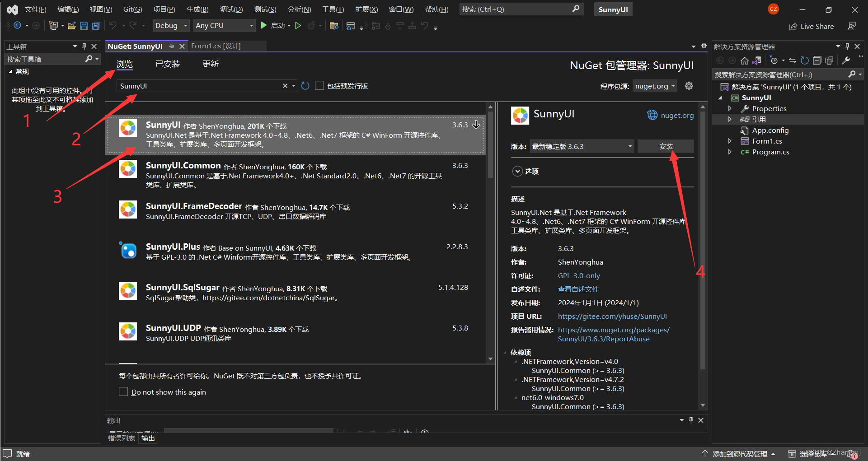The width and height of the screenshot is (868, 461).
Task: Click Sync with Active Document arrows icon
Action: click(x=793, y=61)
